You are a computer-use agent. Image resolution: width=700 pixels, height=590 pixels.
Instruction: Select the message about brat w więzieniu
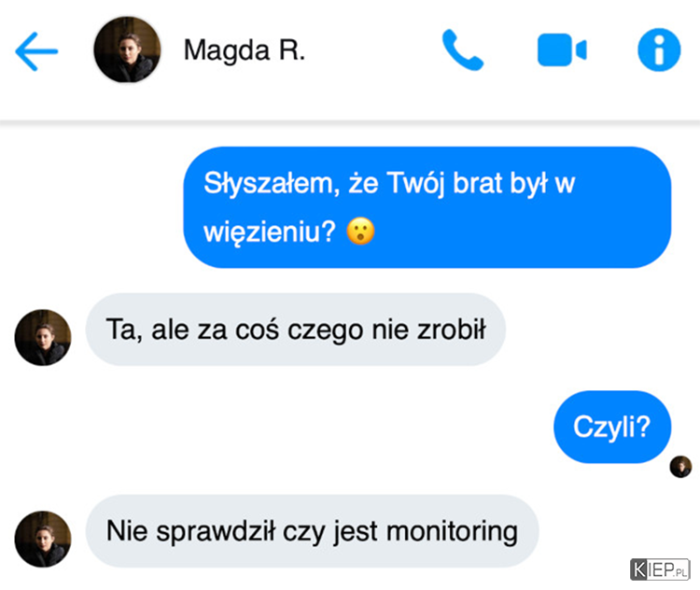(x=427, y=207)
